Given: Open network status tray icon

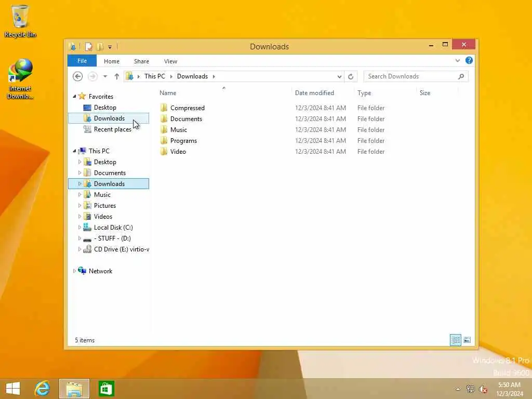Looking at the screenshot, I should [x=470, y=389].
